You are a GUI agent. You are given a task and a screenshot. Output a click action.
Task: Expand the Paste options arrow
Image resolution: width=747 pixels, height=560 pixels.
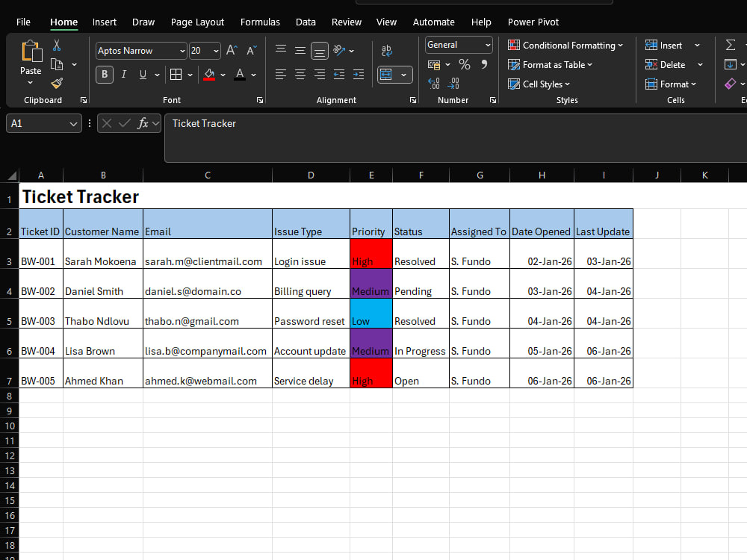pyautogui.click(x=31, y=82)
